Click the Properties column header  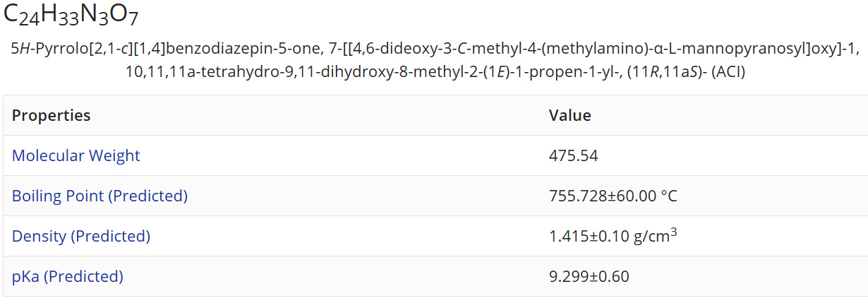tap(52, 115)
